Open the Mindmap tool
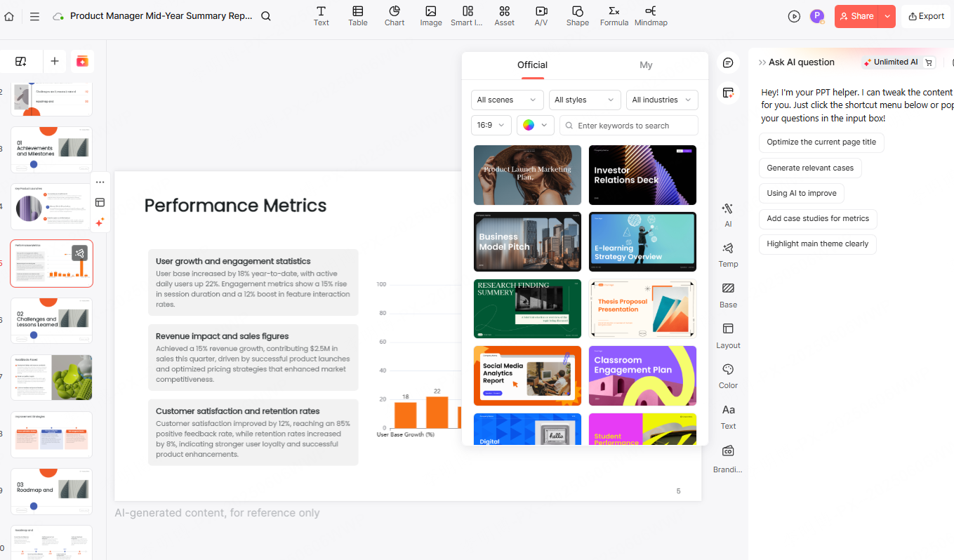Screen dimensions: 954x560 (x=650, y=16)
